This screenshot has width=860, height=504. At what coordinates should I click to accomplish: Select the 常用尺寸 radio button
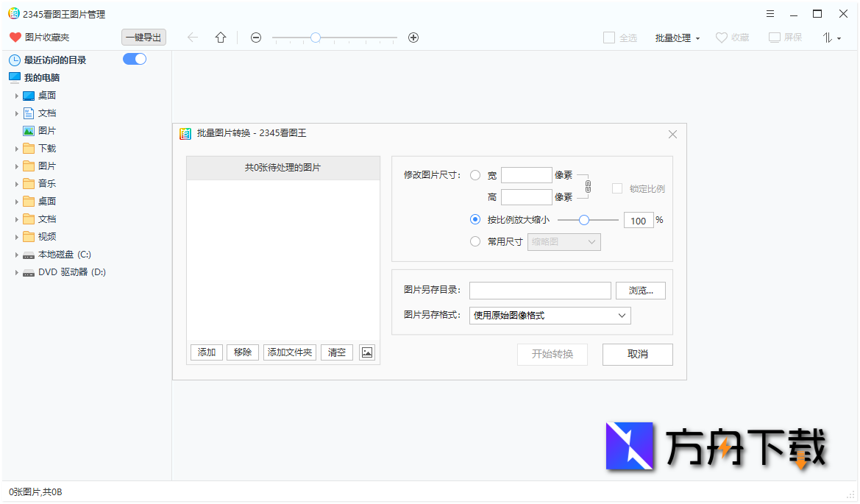coord(475,241)
